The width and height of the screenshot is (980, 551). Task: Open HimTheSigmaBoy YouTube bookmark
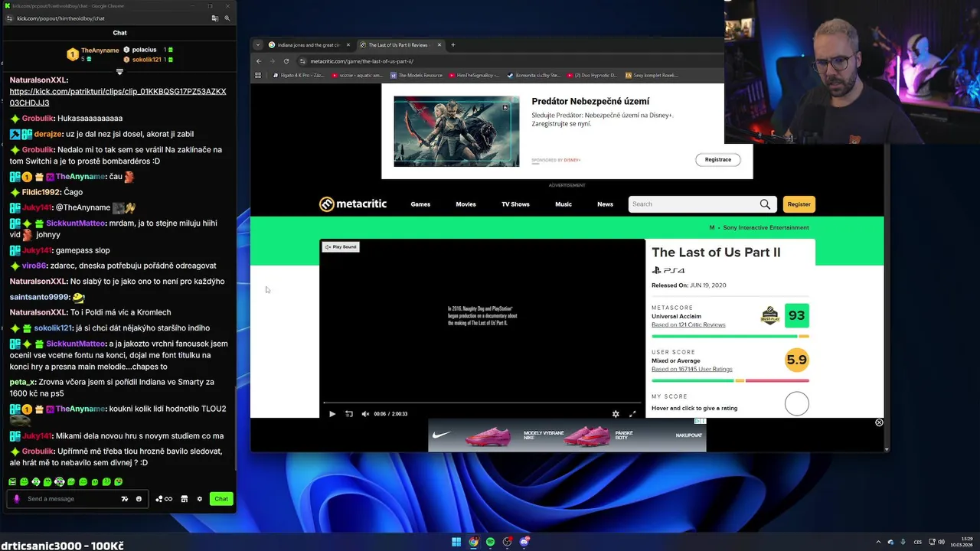point(475,76)
